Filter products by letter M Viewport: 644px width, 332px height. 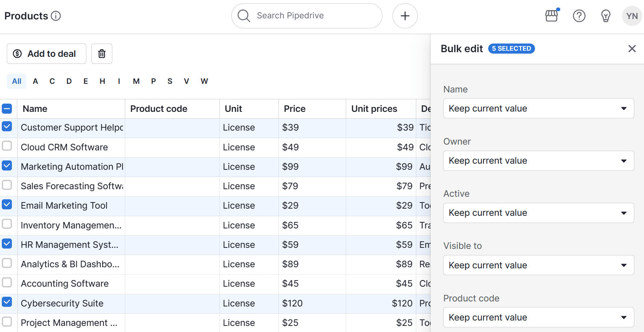136,81
